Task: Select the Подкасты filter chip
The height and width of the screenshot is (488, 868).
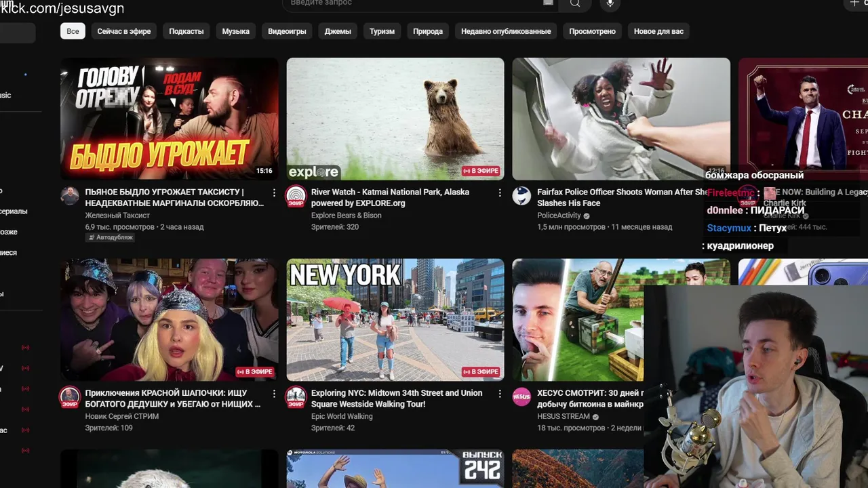Action: [186, 31]
